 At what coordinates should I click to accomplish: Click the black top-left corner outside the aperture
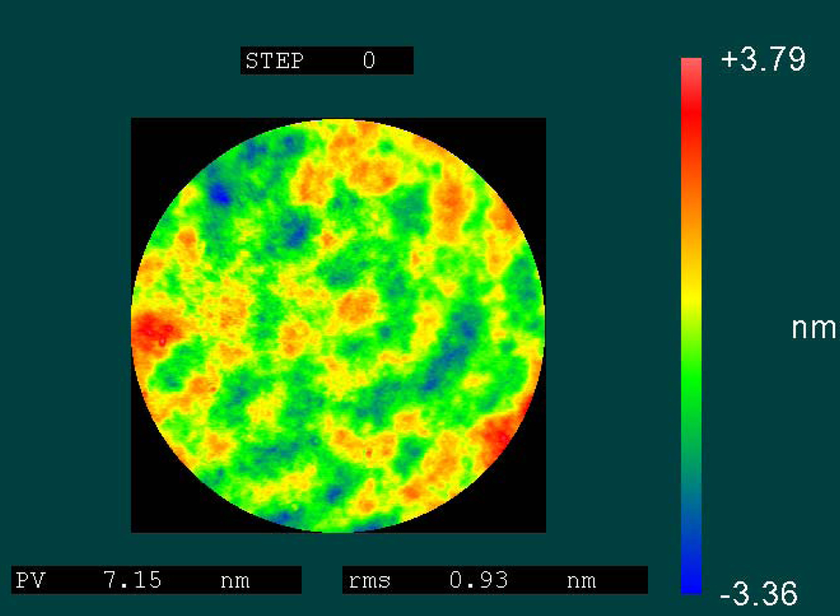[x=150, y=136]
